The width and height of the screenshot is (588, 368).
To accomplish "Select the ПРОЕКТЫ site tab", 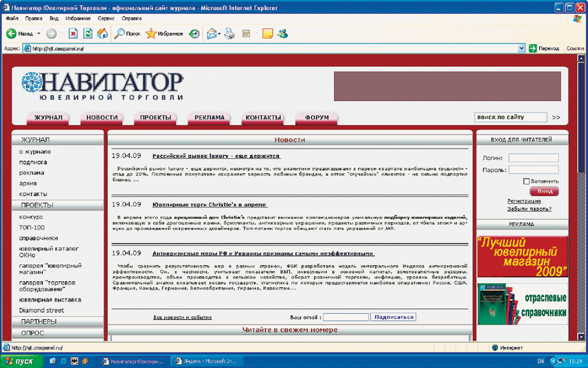I will [156, 118].
